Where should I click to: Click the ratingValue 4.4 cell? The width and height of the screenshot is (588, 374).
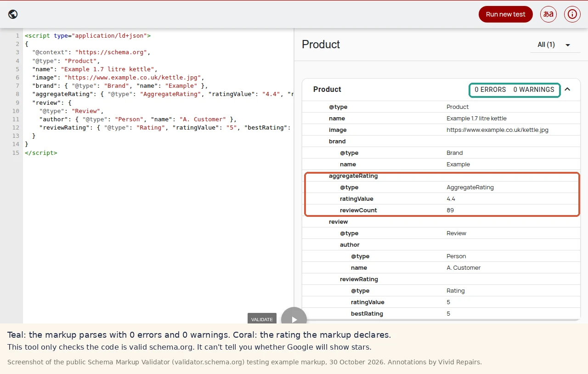tap(451, 199)
